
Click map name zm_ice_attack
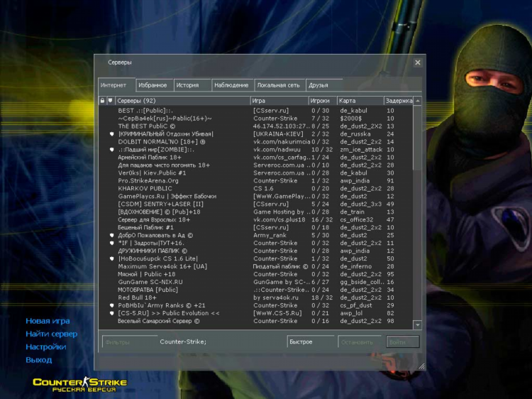[x=361, y=150]
